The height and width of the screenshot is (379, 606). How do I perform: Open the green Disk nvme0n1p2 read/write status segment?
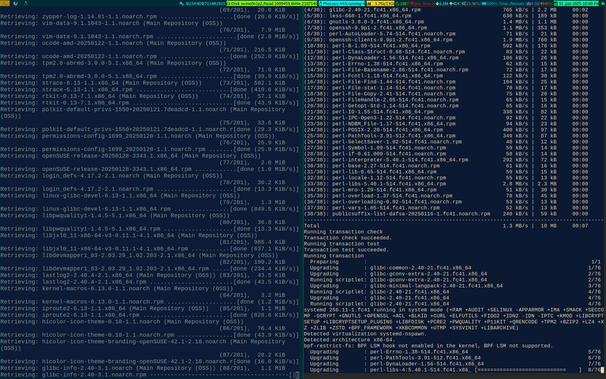pyautogui.click(x=272, y=3)
